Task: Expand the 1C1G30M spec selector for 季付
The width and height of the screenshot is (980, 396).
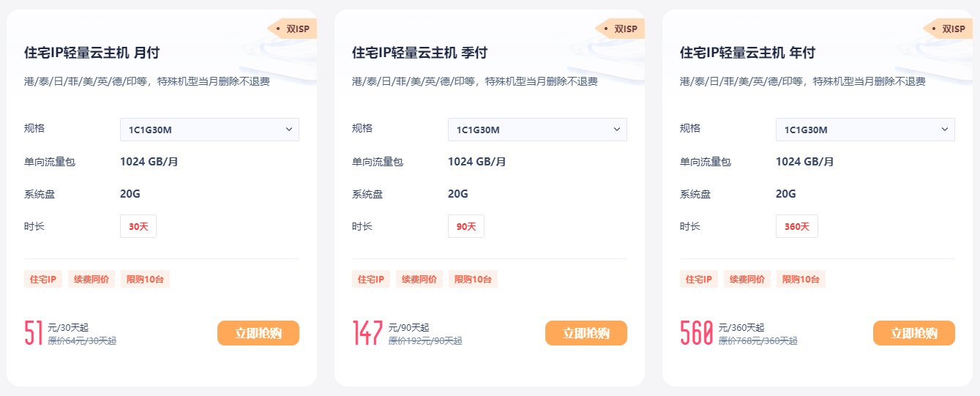Action: tap(537, 130)
